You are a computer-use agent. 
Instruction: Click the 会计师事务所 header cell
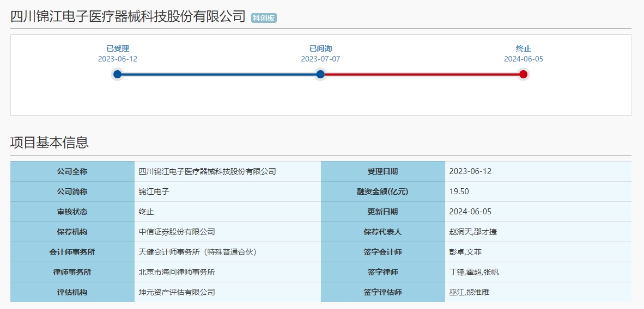(72, 252)
